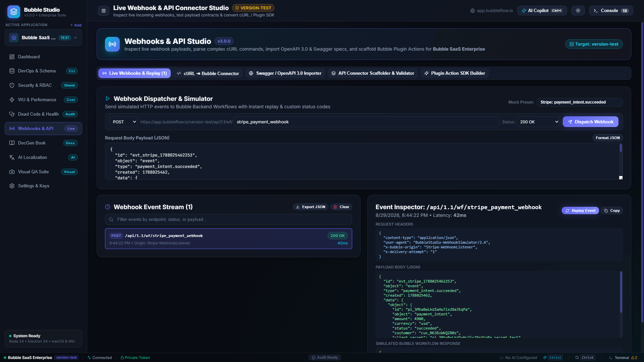Viewport: 644px width, 362px height.
Task: Click the play icon beside Webhook Dispatcher
Action: (108, 99)
